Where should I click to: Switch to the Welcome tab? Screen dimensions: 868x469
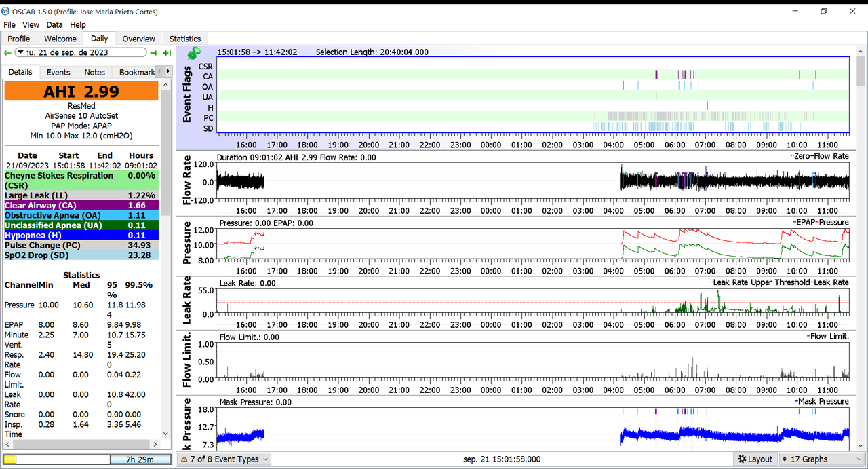tap(60, 39)
